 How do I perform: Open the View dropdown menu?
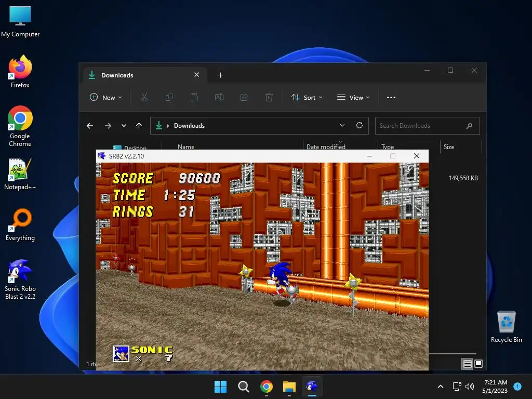point(353,97)
